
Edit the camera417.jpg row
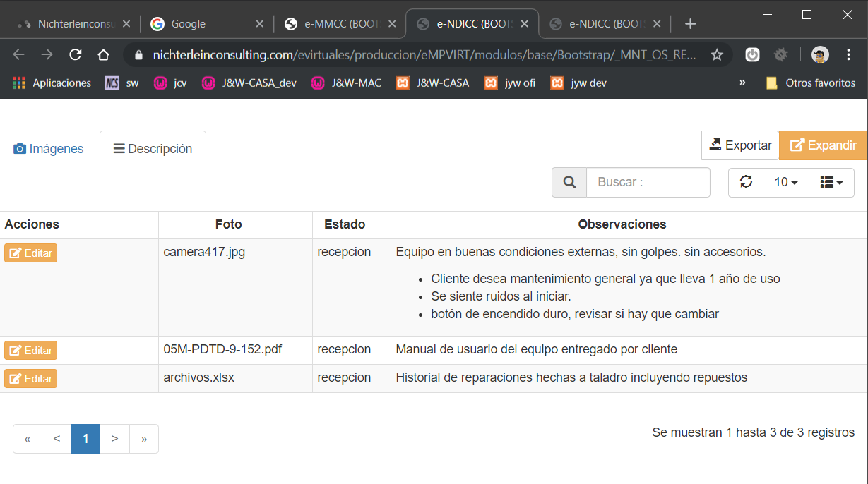tap(30, 253)
